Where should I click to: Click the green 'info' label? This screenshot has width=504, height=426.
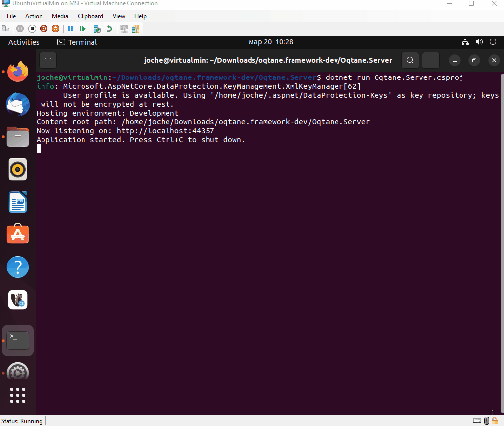tap(45, 86)
